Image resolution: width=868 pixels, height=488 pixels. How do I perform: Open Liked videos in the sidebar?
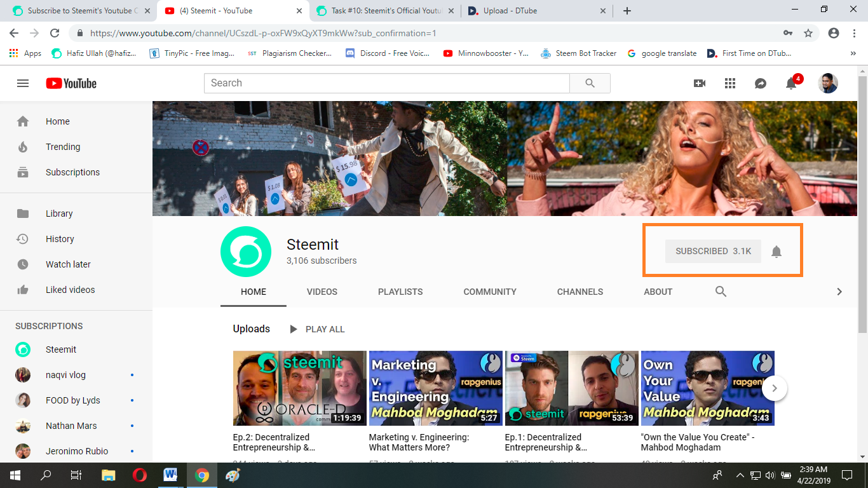[76, 290]
